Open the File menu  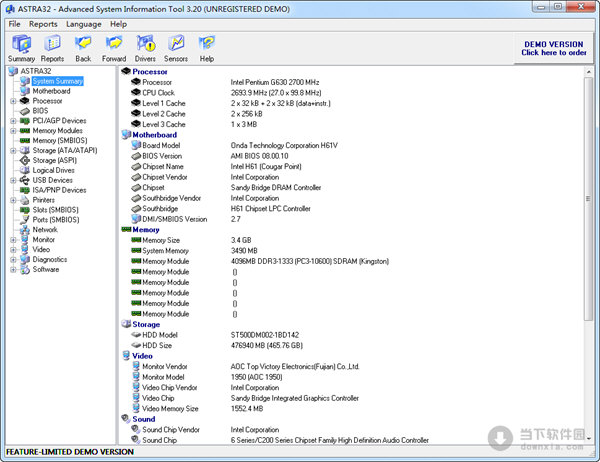(15, 24)
